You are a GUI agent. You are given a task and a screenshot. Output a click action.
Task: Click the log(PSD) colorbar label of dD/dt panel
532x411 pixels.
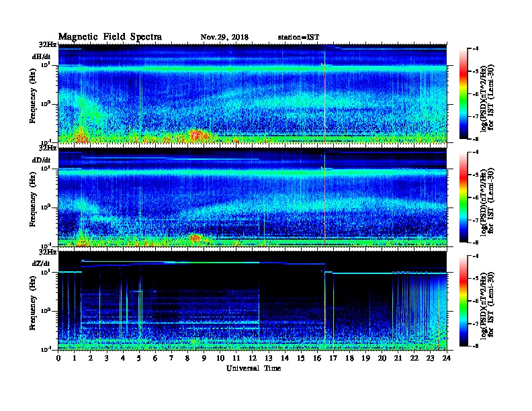pos(487,201)
